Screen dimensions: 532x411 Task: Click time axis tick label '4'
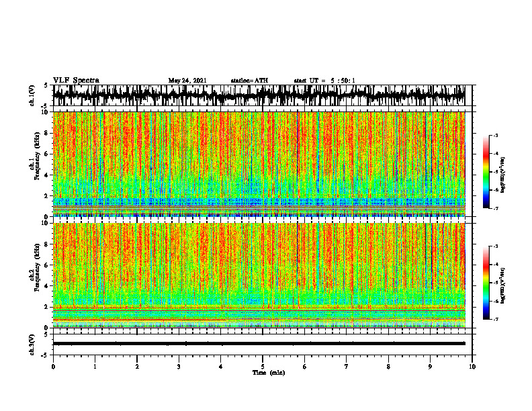[x=221, y=367]
